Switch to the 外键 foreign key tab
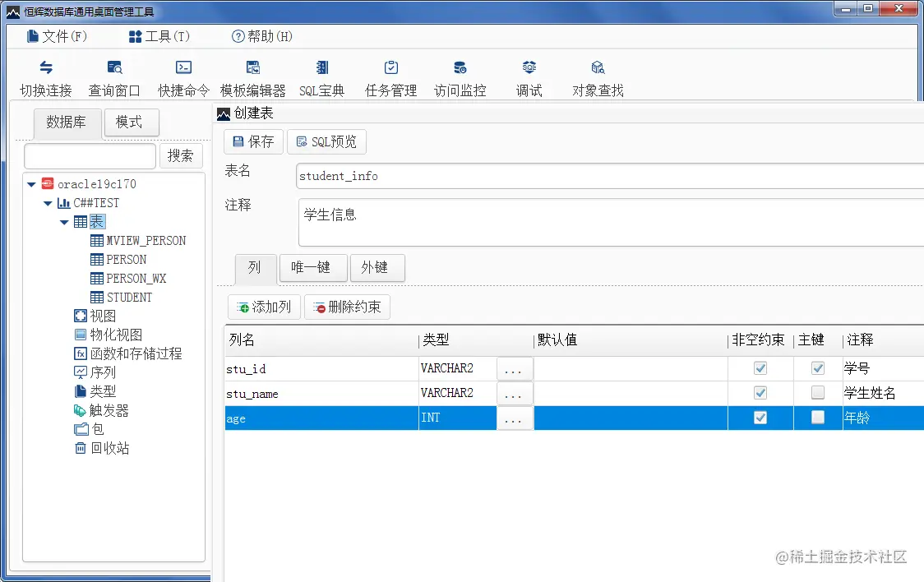The image size is (924, 582). click(376, 267)
